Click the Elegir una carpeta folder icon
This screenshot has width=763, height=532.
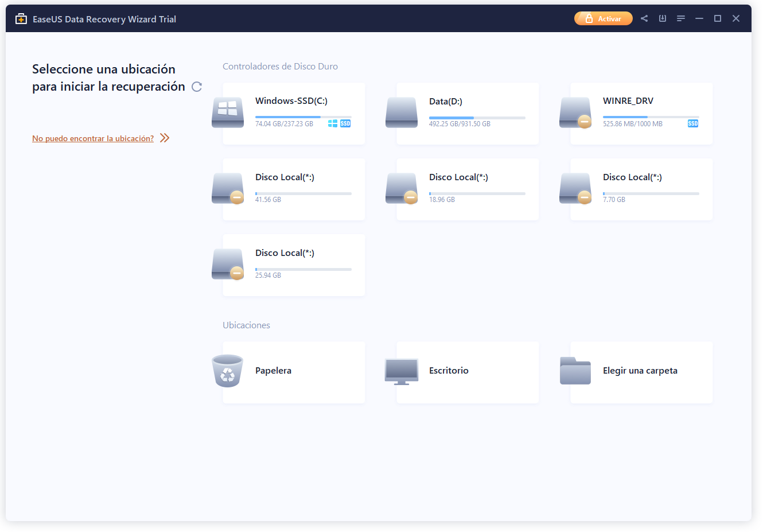pos(575,371)
